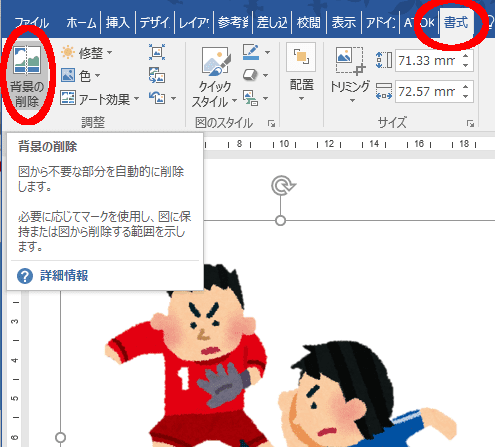Click the トリミング crop tool

(350, 75)
